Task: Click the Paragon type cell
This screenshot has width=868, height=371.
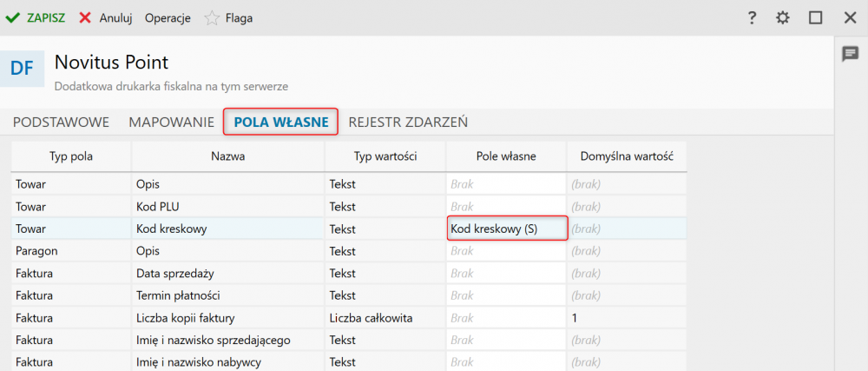Action: pyautogui.click(x=71, y=251)
